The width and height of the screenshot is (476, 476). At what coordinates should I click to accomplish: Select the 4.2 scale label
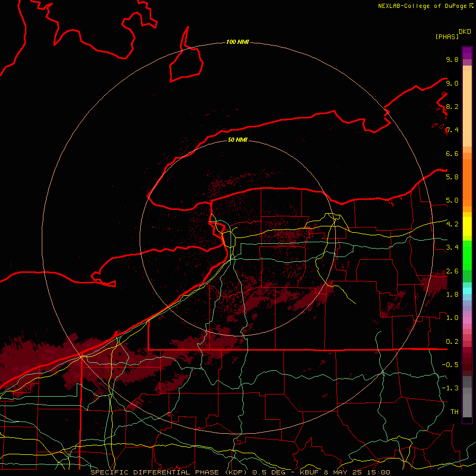coord(452,224)
